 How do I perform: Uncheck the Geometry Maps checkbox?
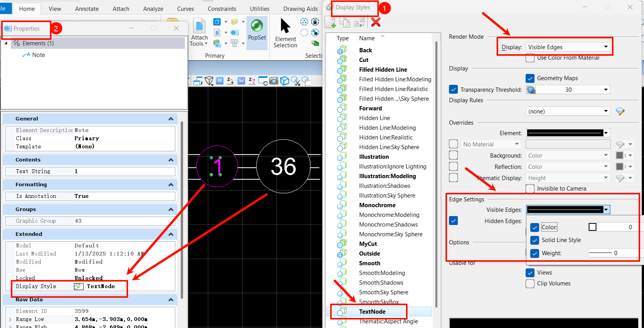530,78
